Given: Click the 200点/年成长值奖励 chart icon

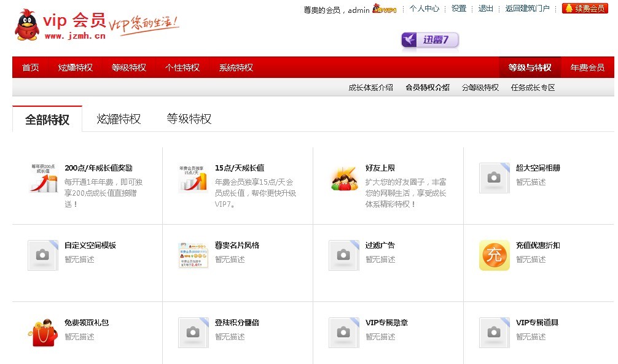Looking at the screenshot, I should click(44, 179).
